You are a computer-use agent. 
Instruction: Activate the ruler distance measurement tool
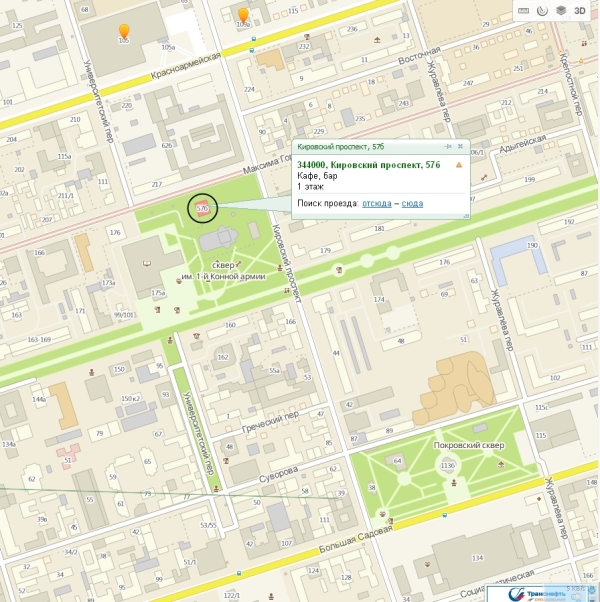(523, 11)
